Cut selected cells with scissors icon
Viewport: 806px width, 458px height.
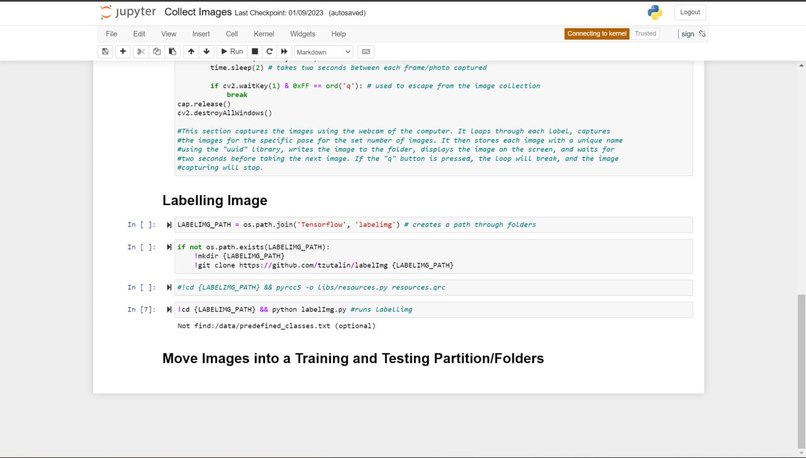click(140, 51)
